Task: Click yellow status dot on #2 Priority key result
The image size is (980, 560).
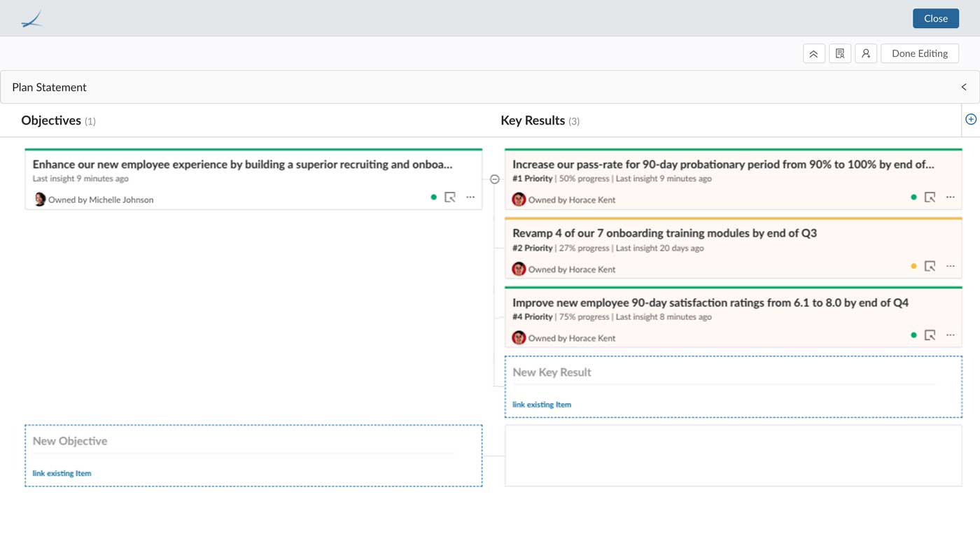Action: (x=913, y=266)
